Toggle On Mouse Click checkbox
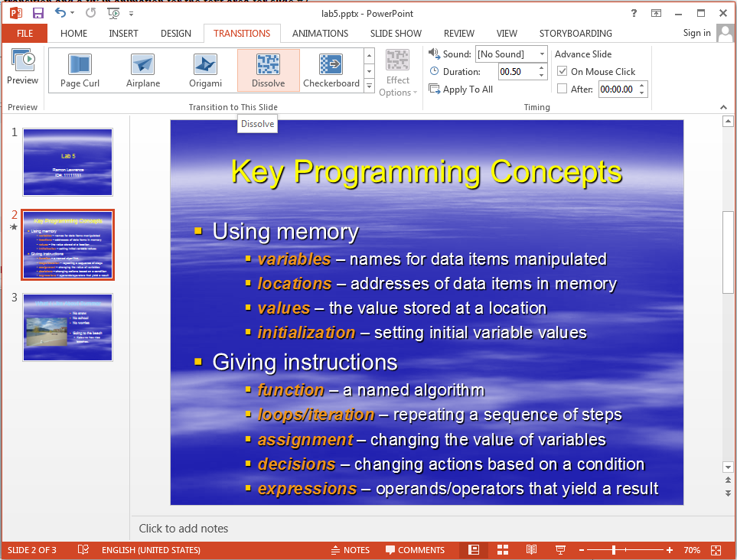The image size is (737, 560). [x=563, y=71]
